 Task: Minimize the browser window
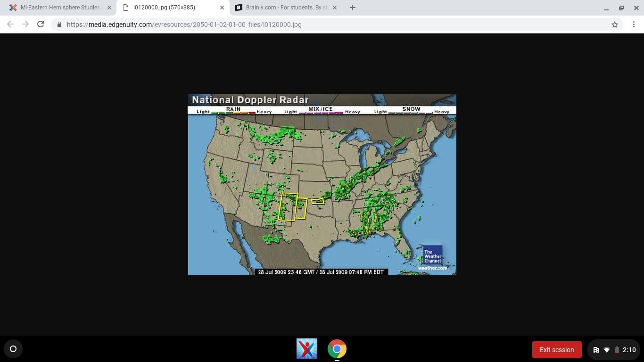606,8
